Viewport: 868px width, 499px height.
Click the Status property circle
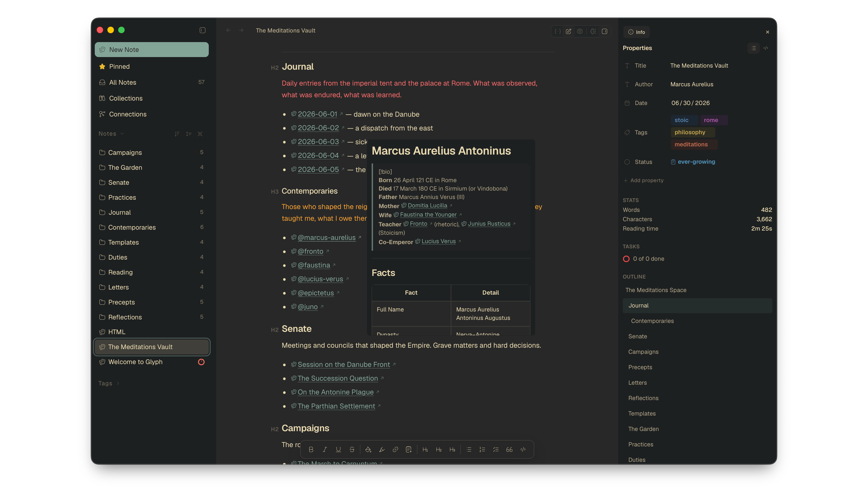tap(627, 162)
